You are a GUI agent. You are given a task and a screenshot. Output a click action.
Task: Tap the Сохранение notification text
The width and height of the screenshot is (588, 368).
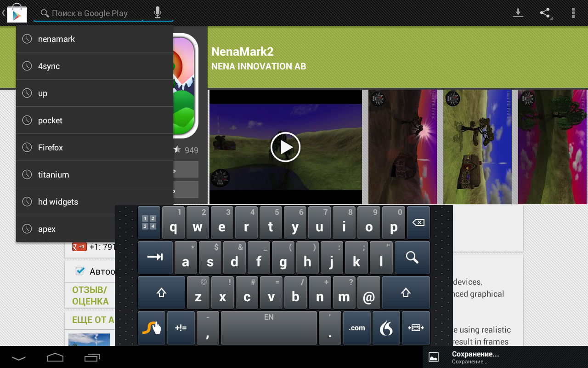click(x=475, y=354)
